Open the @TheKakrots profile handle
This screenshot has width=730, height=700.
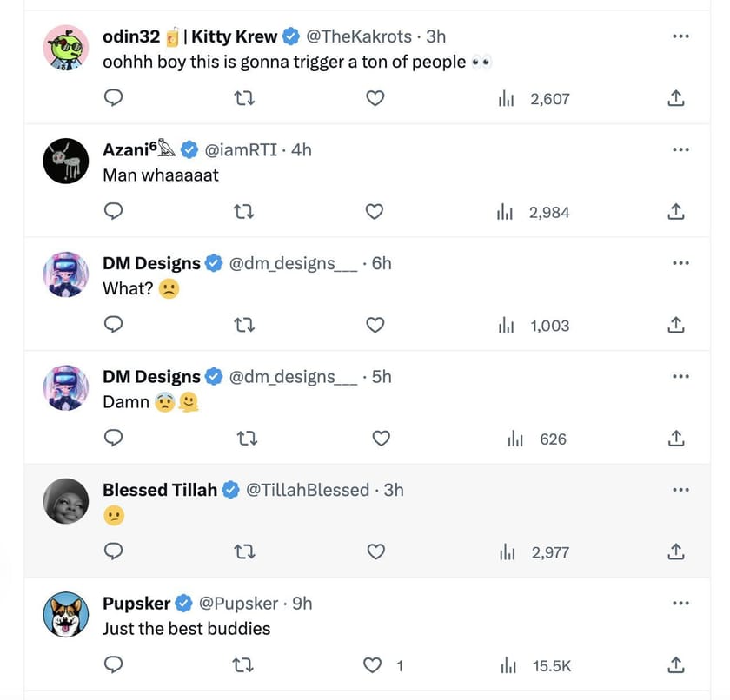point(360,36)
